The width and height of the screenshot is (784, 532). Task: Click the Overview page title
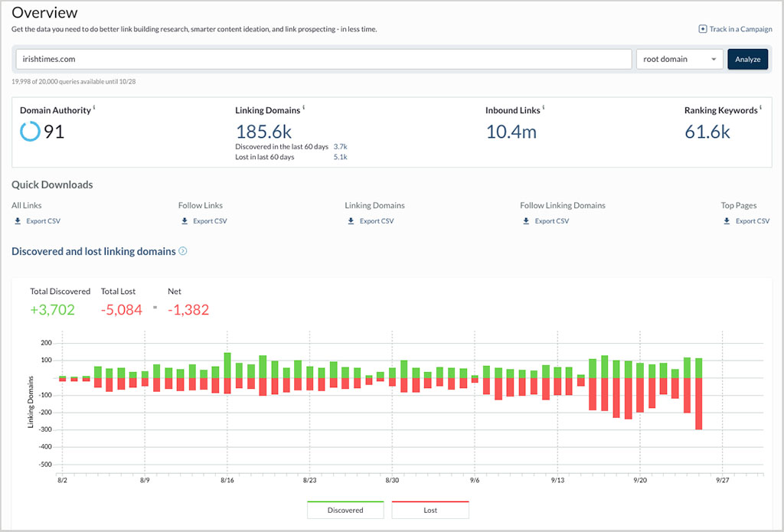44,12
